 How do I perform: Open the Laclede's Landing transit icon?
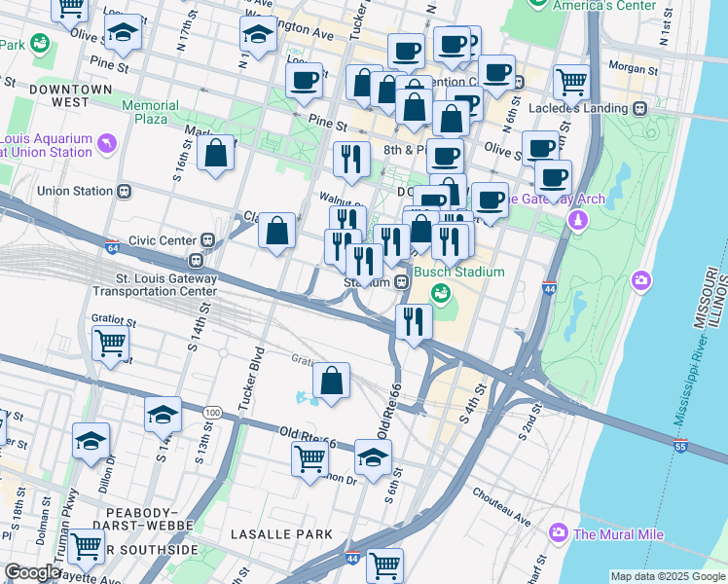(x=640, y=109)
